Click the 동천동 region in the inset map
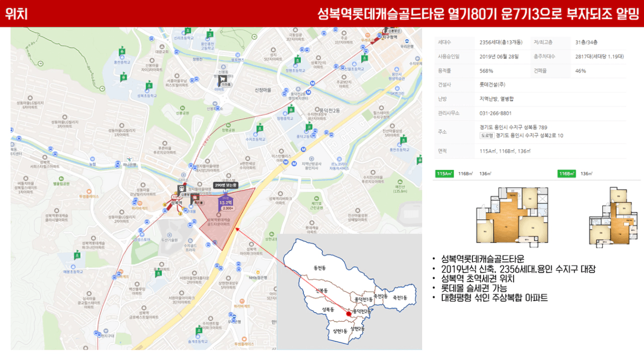 click(x=320, y=268)
